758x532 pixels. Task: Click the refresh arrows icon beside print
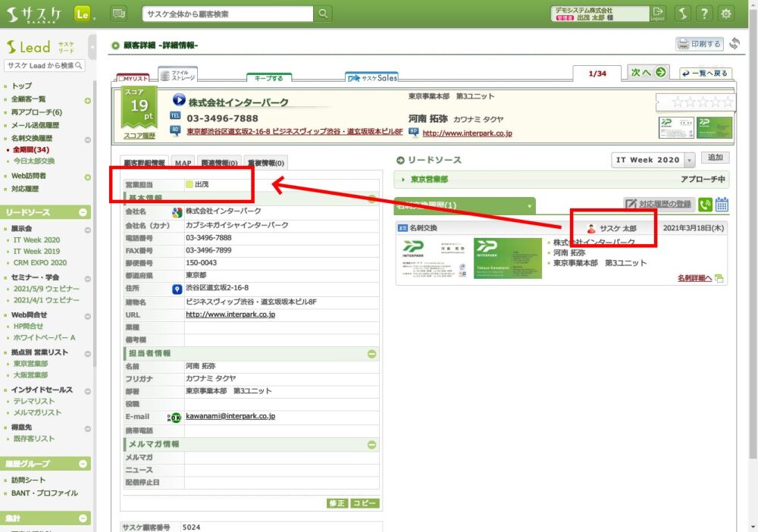tap(735, 43)
